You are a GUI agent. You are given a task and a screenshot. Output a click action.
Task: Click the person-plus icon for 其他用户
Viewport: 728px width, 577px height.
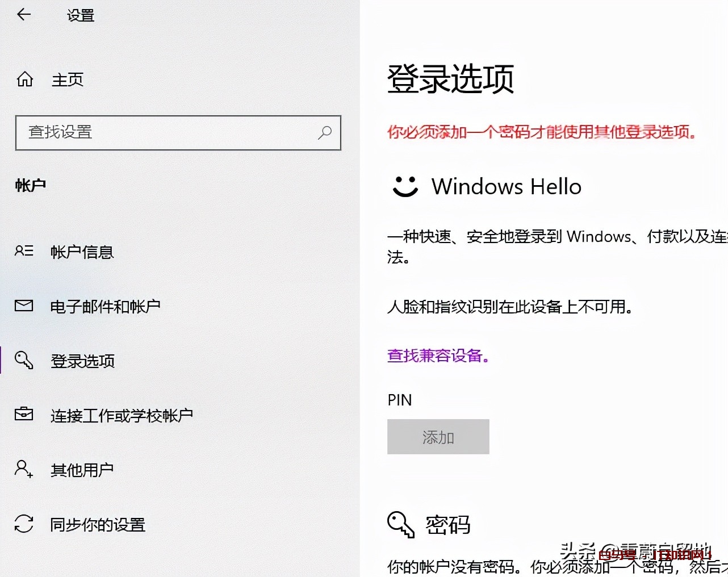pos(24,469)
